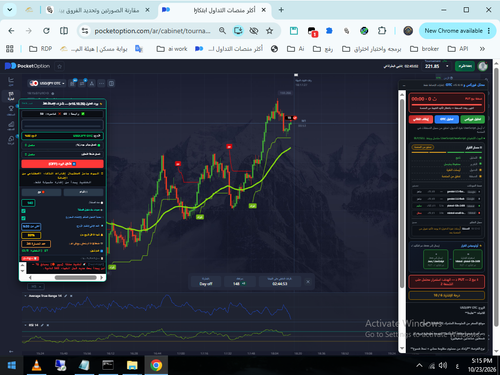Click the PocketOption favorites star icon

click(59, 66)
